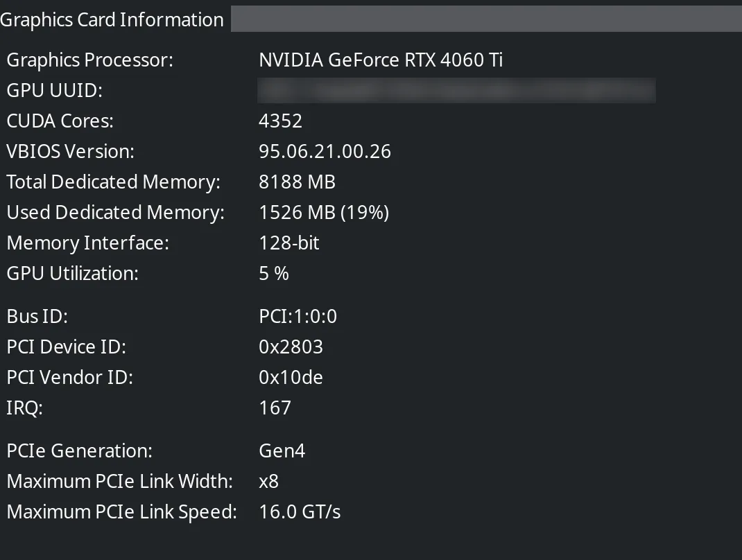This screenshot has width=742, height=560.
Task: Click the PCI Vendor ID 0x10de value
Action: pos(291,378)
